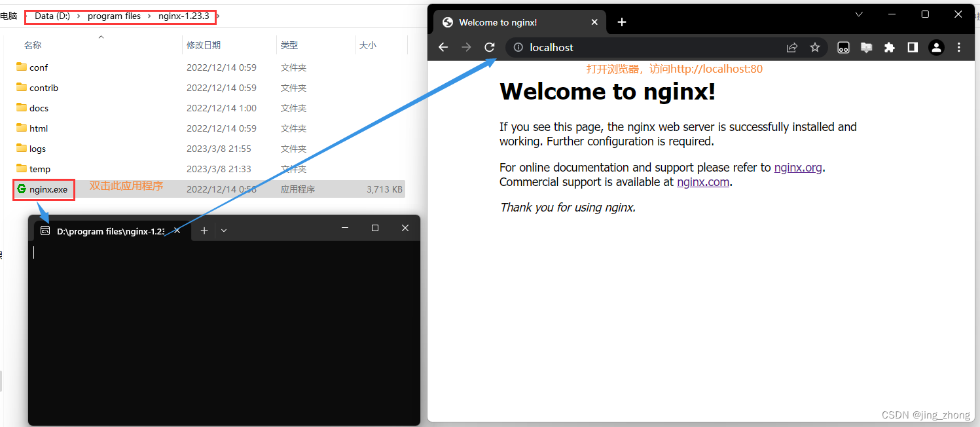Open a new Chrome tab

click(622, 22)
